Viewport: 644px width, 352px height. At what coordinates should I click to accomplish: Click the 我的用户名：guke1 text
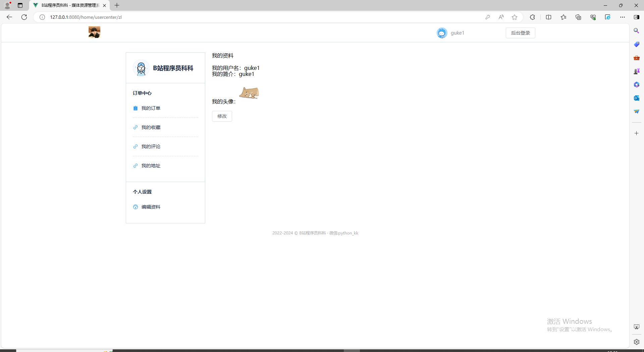point(235,68)
